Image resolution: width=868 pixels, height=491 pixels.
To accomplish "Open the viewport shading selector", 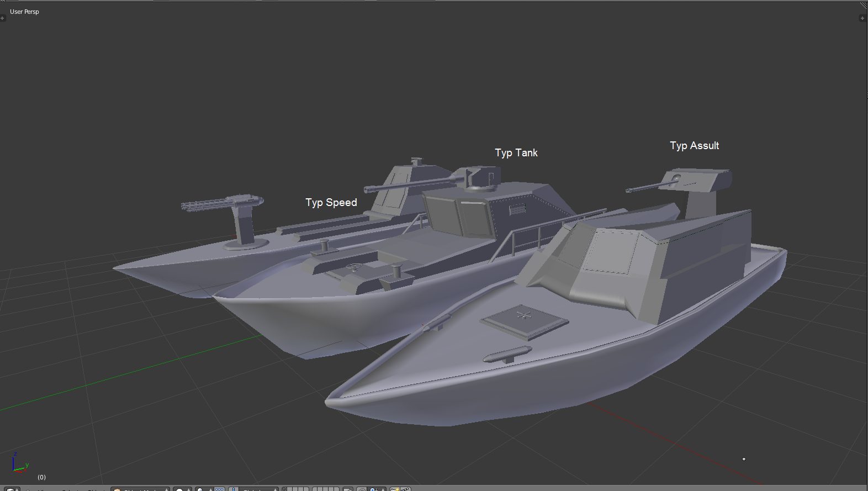I will tap(182, 489).
